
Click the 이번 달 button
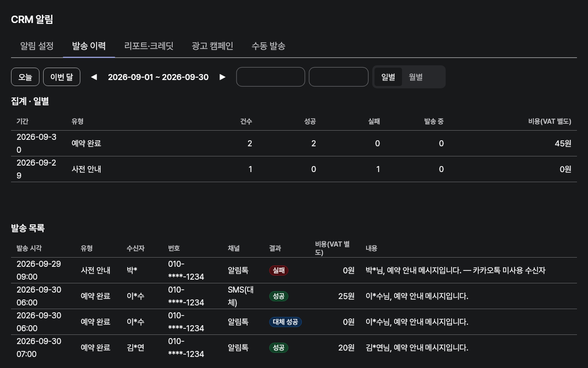tap(62, 77)
